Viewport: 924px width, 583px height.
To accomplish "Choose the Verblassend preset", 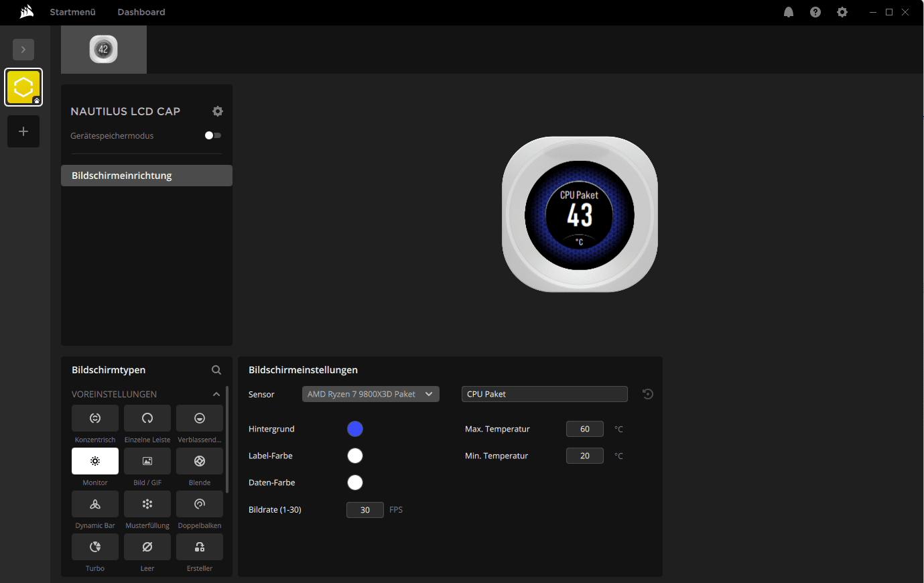I will (200, 418).
